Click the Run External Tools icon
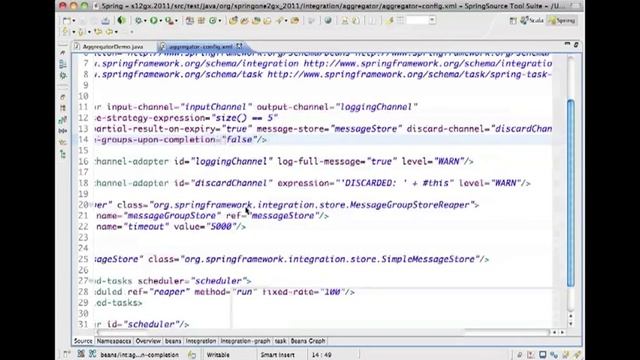The image size is (640, 360). (169, 20)
